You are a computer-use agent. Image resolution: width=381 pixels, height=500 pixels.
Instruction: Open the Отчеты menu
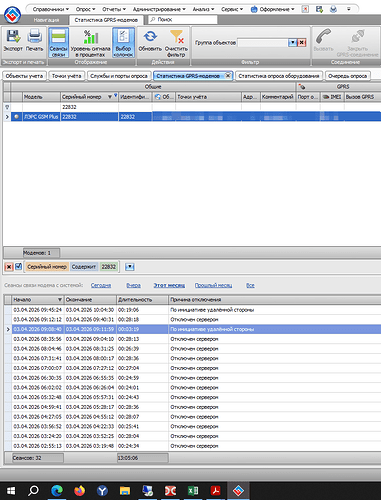114,9
